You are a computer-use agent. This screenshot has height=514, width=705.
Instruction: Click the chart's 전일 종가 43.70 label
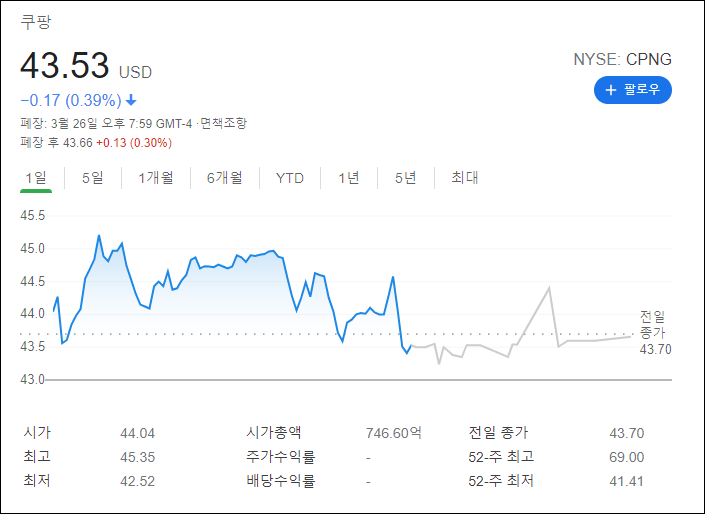click(x=655, y=333)
